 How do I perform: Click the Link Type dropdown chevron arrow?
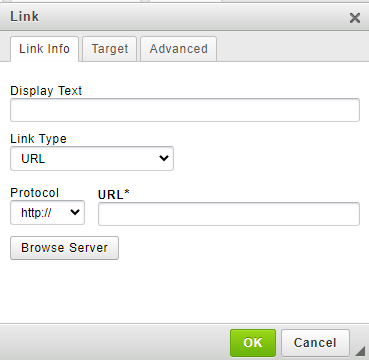[164, 158]
